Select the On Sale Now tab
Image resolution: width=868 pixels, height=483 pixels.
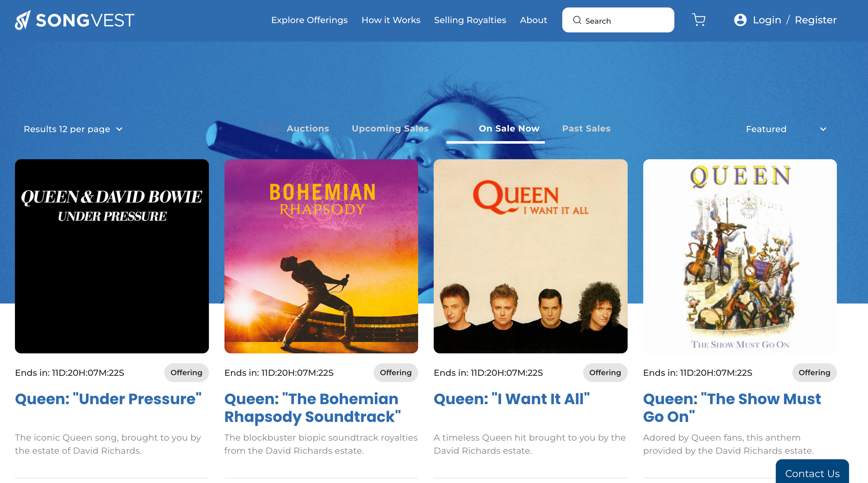(509, 128)
